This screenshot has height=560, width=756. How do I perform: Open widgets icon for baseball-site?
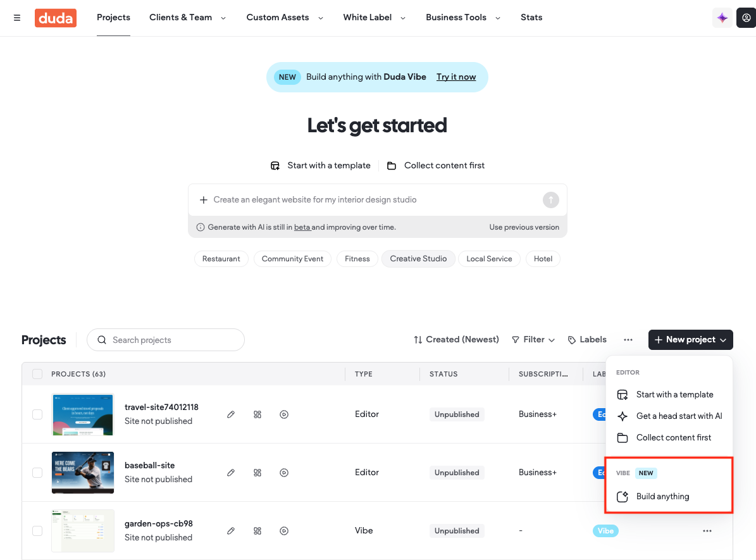click(257, 473)
